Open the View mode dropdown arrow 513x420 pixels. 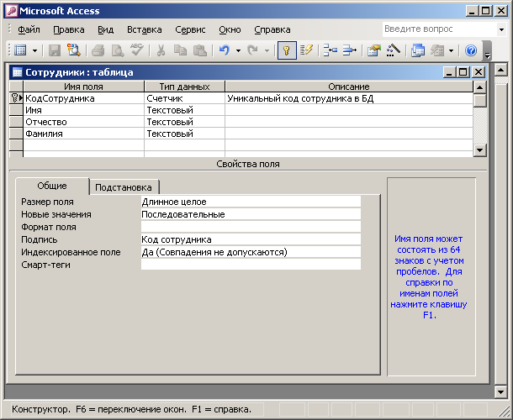click(34, 50)
